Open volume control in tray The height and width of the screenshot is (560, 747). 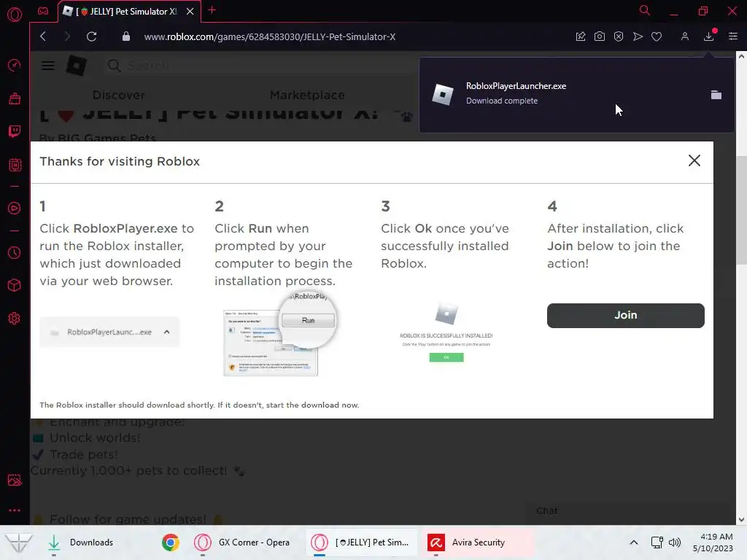(675, 542)
